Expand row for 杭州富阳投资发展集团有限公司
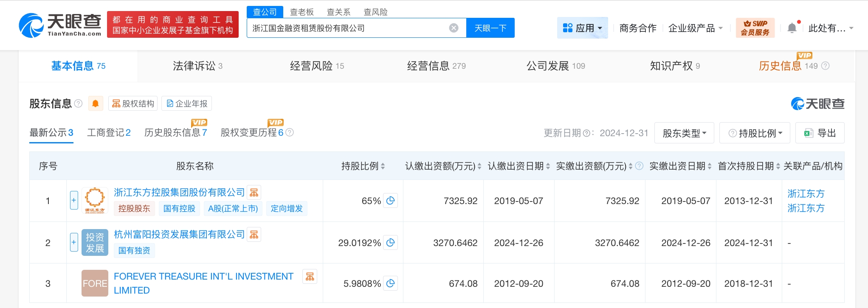Image resolution: width=868 pixels, height=308 pixels. click(x=74, y=242)
